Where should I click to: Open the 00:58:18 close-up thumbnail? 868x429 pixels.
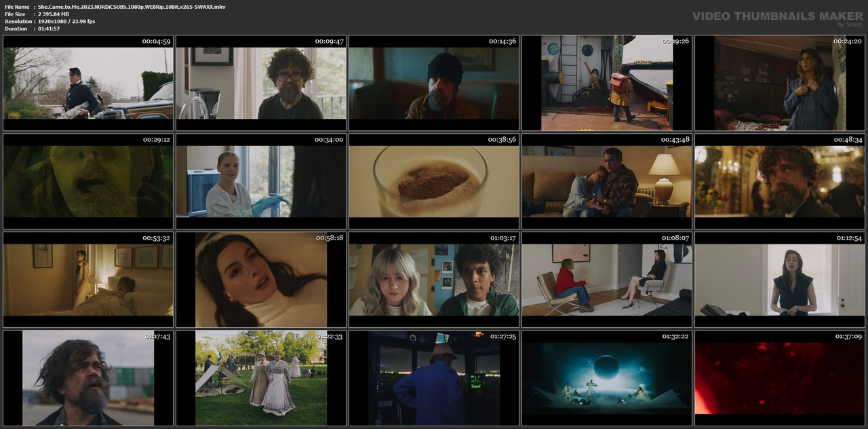(x=261, y=280)
